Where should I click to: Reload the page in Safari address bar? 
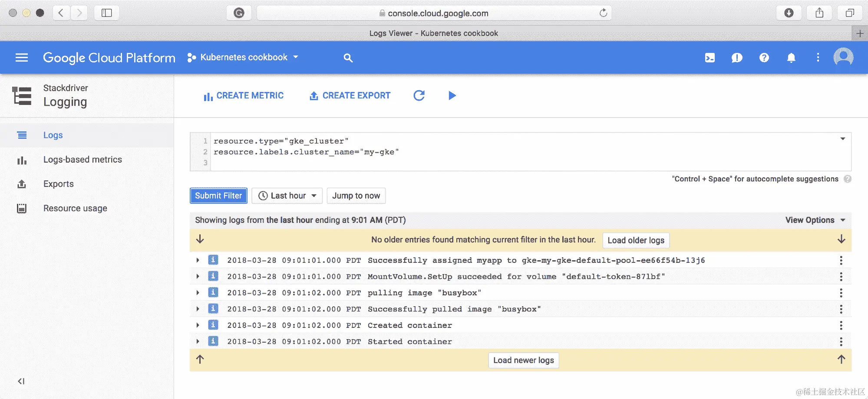pyautogui.click(x=603, y=13)
